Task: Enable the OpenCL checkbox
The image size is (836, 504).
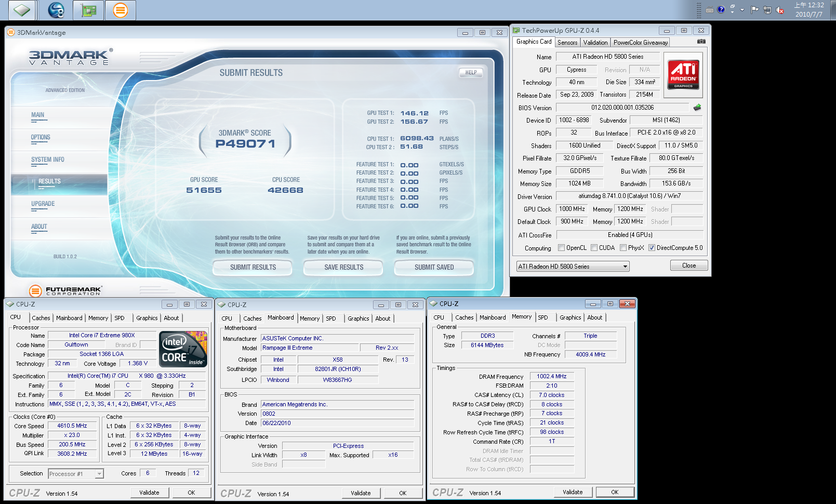Action: 561,248
